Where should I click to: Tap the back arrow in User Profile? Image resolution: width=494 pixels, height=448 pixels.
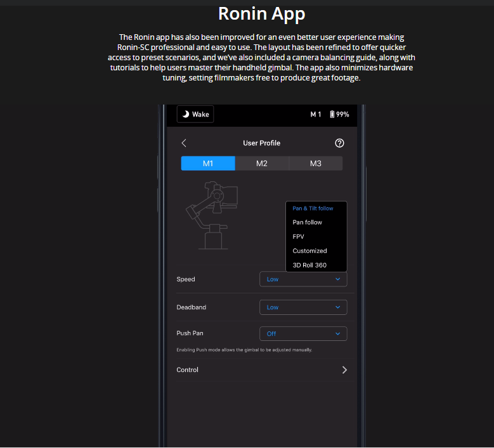click(x=184, y=143)
